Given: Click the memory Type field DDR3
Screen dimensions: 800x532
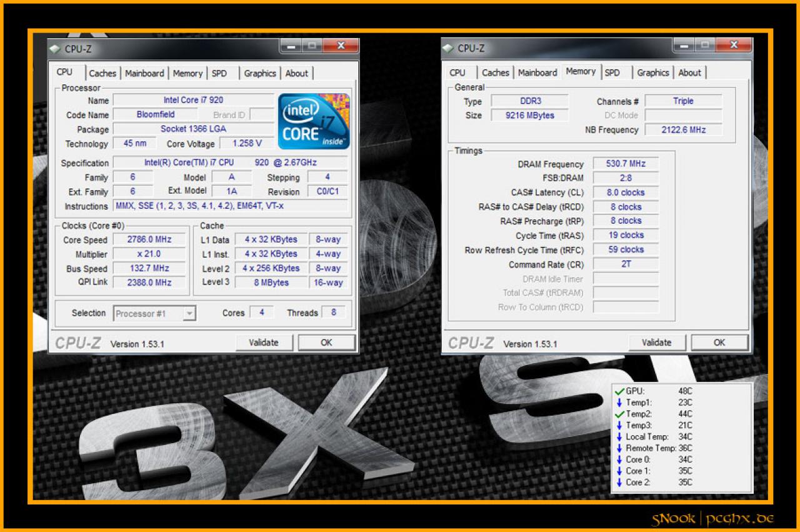Looking at the screenshot, I should point(529,101).
